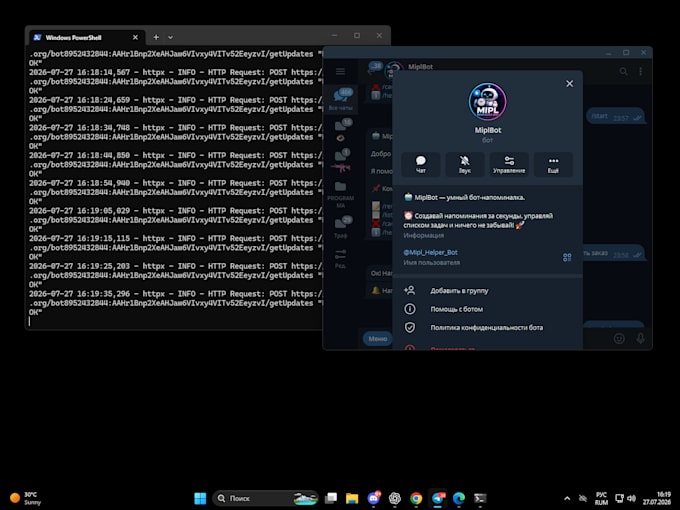Viewport: 680px width, 510px height.
Task: Expand the hidden system tray icons chevron
Action: coord(567,498)
